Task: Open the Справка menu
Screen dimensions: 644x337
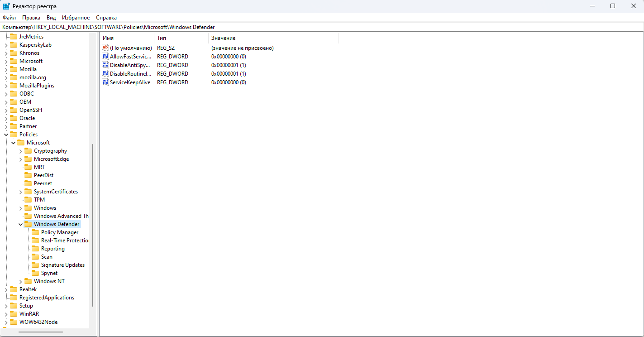Action: (106, 17)
